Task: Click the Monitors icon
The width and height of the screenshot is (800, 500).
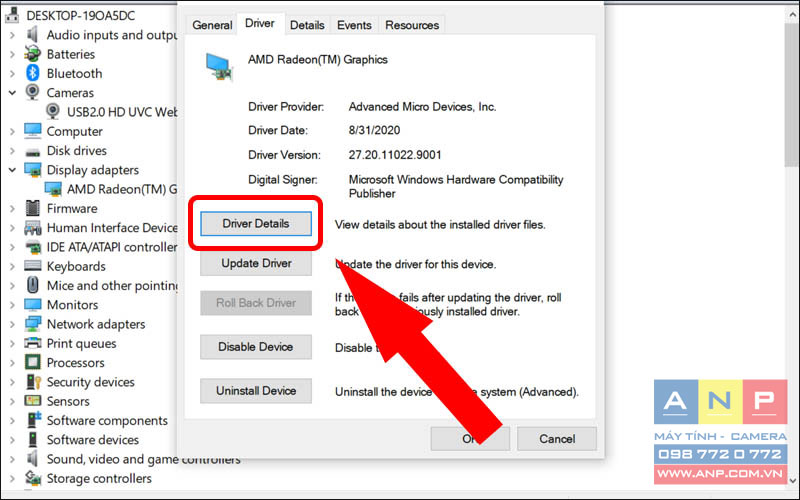Action: click(33, 305)
